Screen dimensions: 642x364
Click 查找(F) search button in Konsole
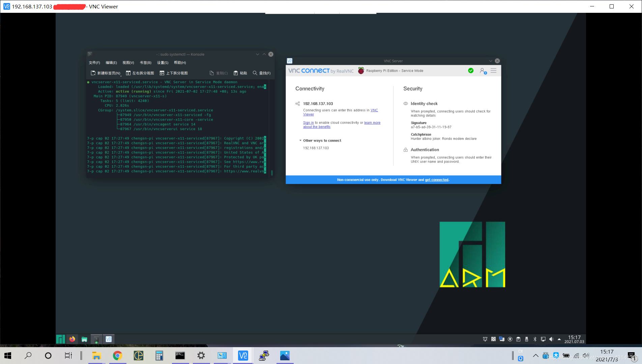click(x=262, y=73)
